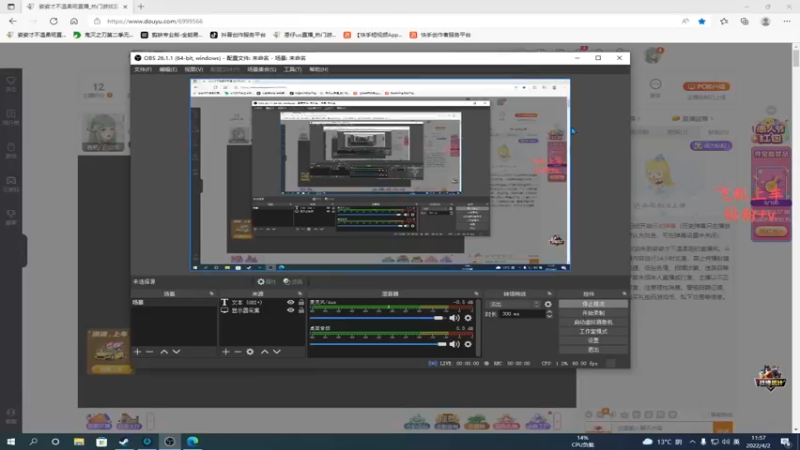Click 开始录制 start recording button
Viewport: 800px width, 450px height.
click(x=593, y=313)
